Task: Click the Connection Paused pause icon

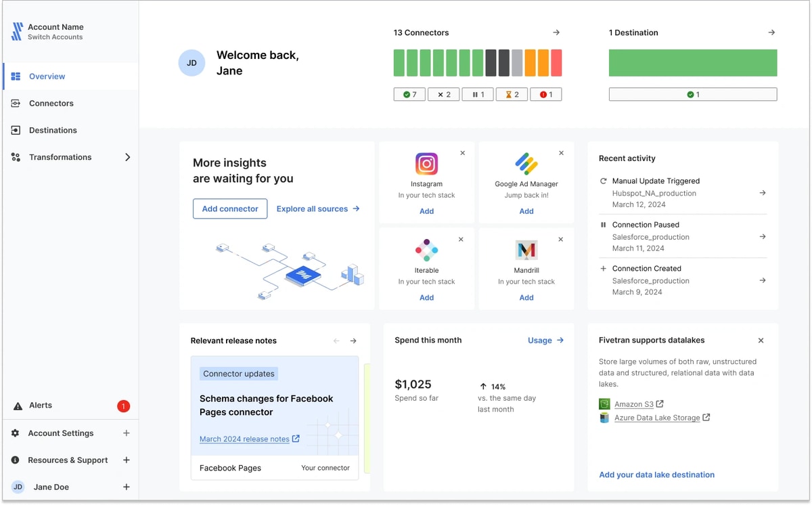Action: [604, 225]
